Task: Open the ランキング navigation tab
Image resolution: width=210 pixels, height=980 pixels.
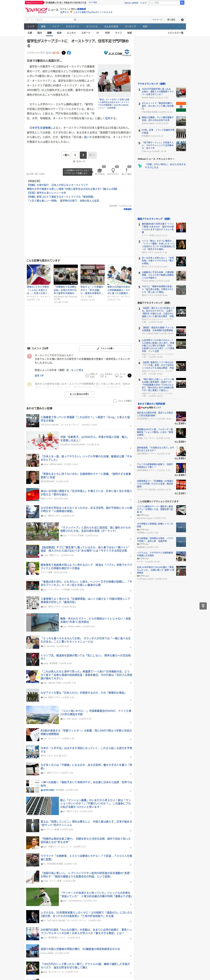Action: [130, 27]
